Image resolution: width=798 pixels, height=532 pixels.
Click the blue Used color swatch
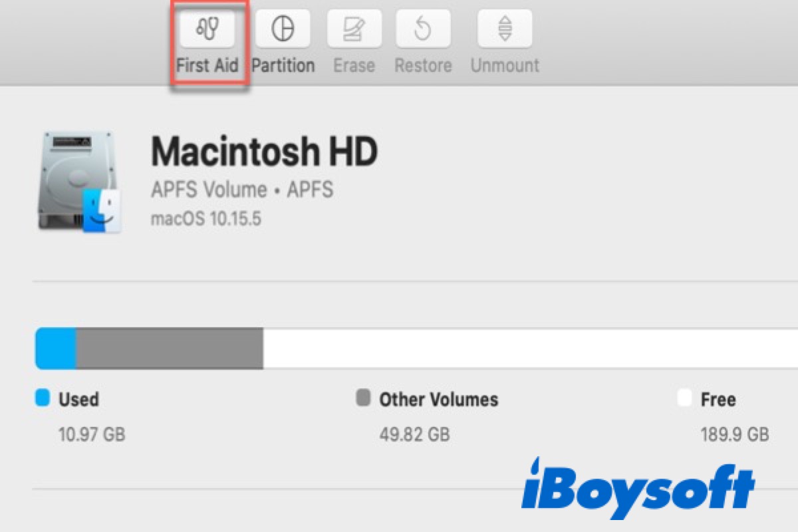pos(43,398)
